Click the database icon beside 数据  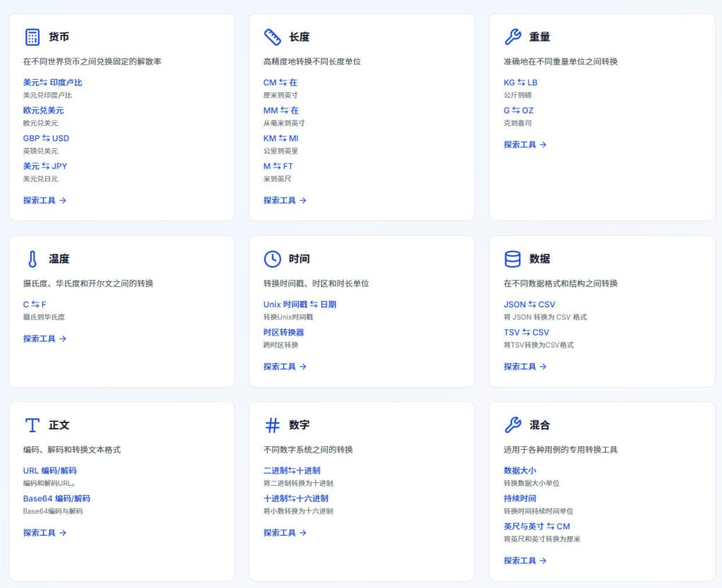(513, 259)
